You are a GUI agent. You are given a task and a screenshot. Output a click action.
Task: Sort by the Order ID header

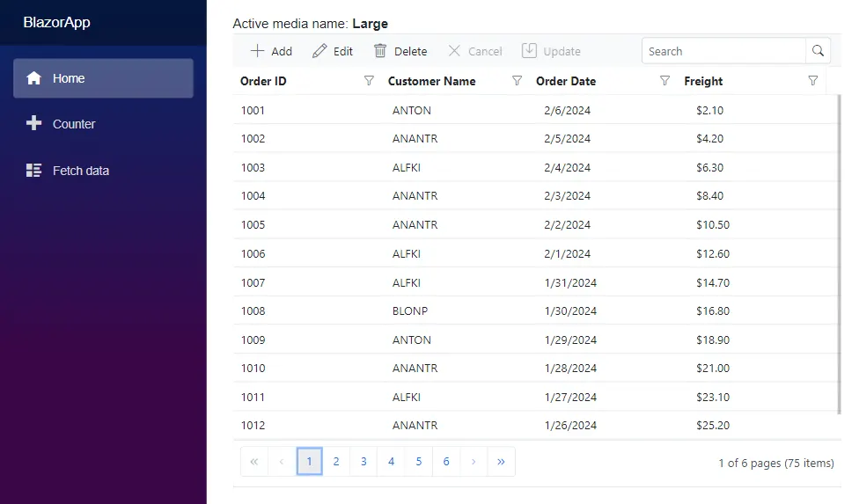(x=263, y=81)
